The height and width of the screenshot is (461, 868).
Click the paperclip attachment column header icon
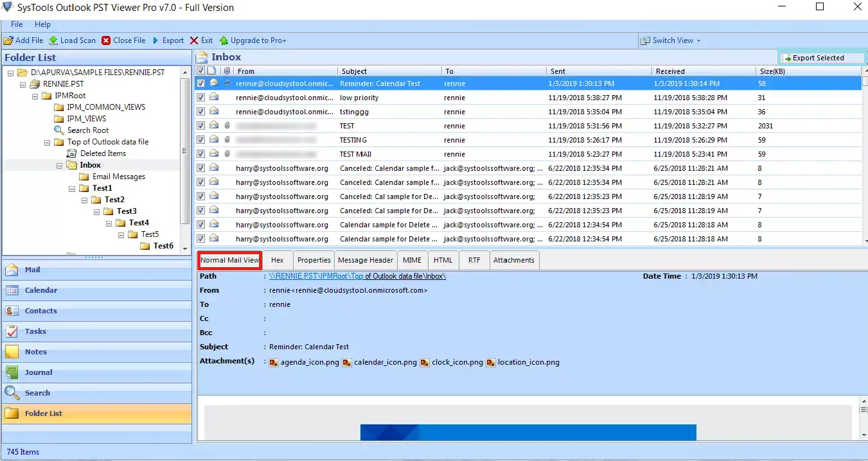tap(227, 71)
